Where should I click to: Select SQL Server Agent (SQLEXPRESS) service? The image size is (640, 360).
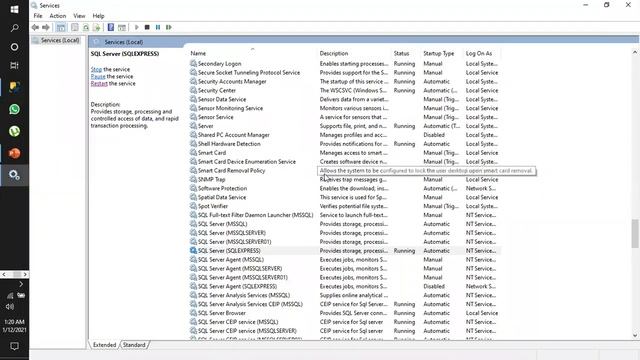(237, 287)
